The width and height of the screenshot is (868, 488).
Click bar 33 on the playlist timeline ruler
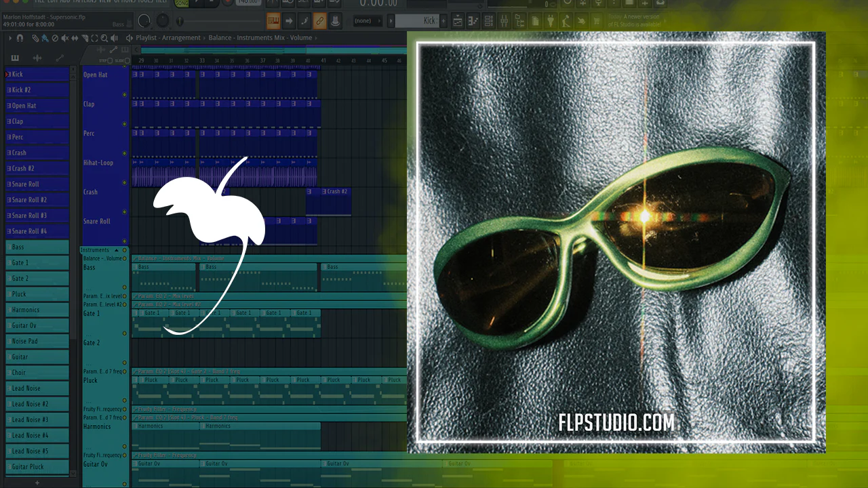(202, 61)
